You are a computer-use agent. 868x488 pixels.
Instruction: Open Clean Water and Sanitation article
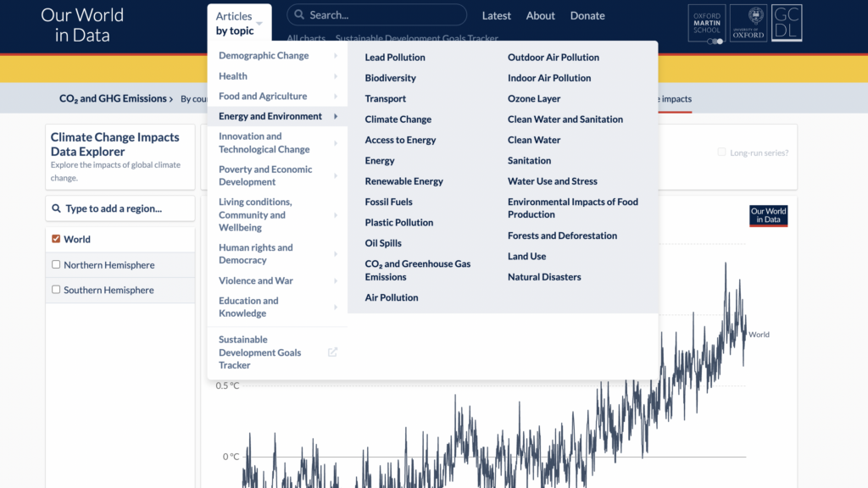coord(565,119)
